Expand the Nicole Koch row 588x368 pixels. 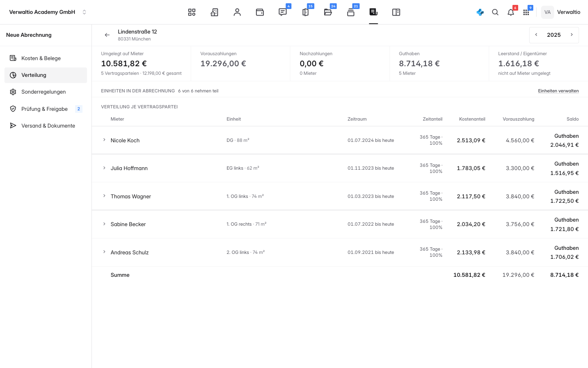point(104,140)
